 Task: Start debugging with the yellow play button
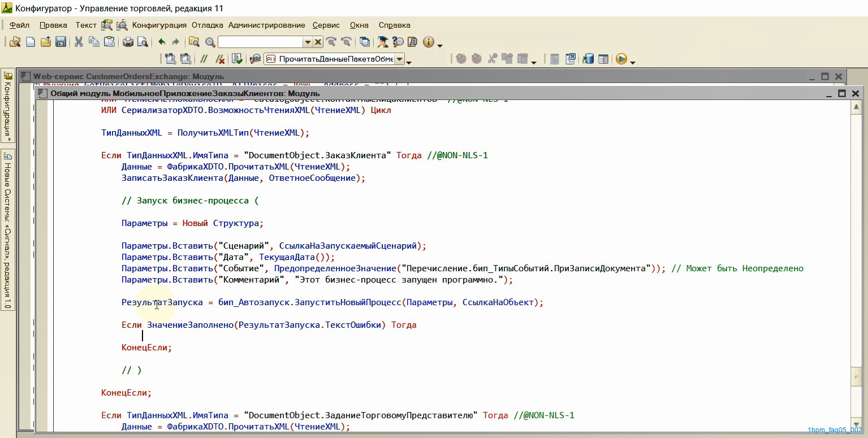(621, 59)
